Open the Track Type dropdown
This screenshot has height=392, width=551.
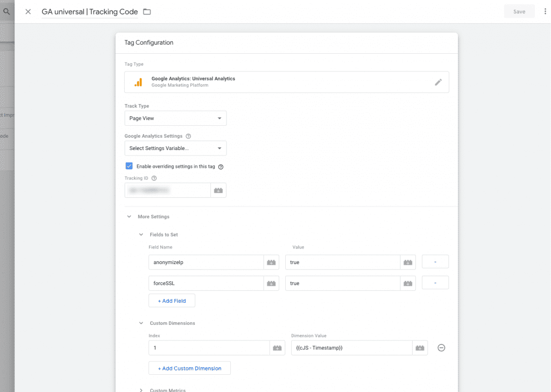click(x=175, y=118)
